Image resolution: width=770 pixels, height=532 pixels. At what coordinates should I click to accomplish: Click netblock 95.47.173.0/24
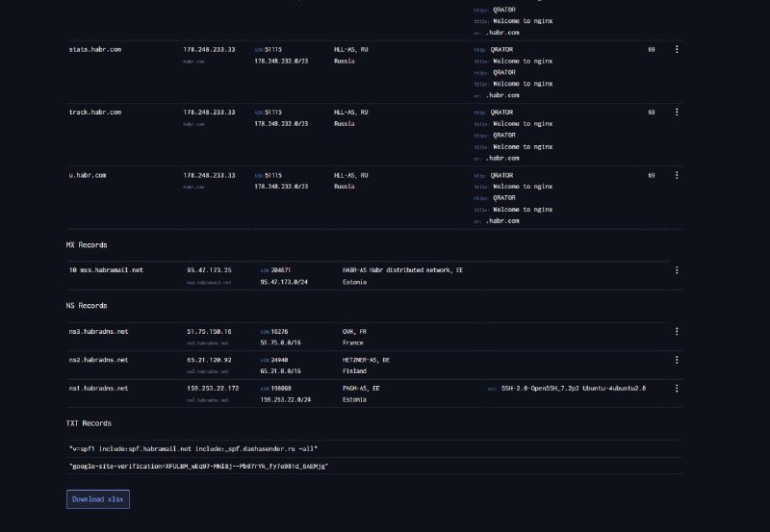[x=284, y=282]
